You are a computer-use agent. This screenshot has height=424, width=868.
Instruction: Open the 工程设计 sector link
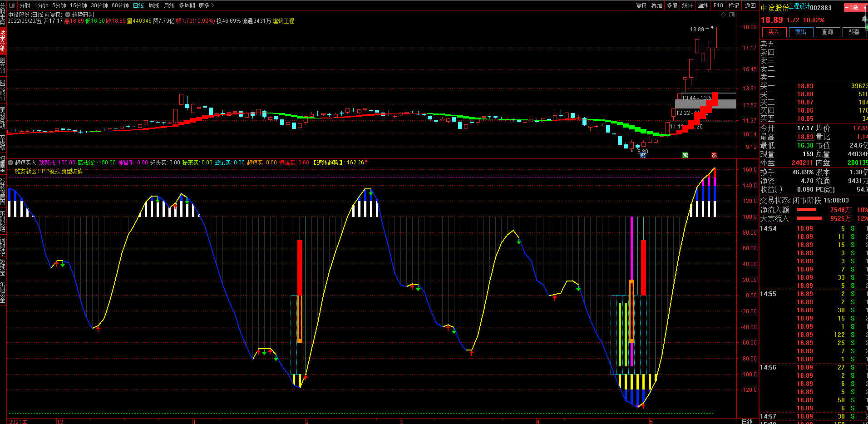click(x=799, y=6)
